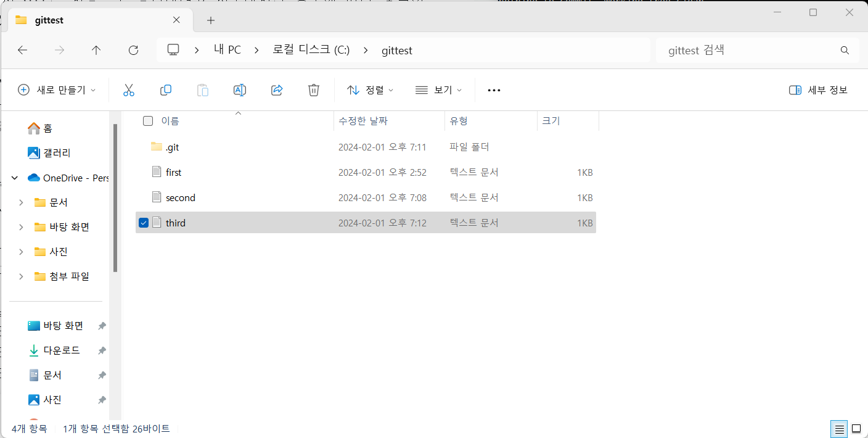
Task: Click 파일 폴더 type cell
Action: pyautogui.click(x=469, y=147)
